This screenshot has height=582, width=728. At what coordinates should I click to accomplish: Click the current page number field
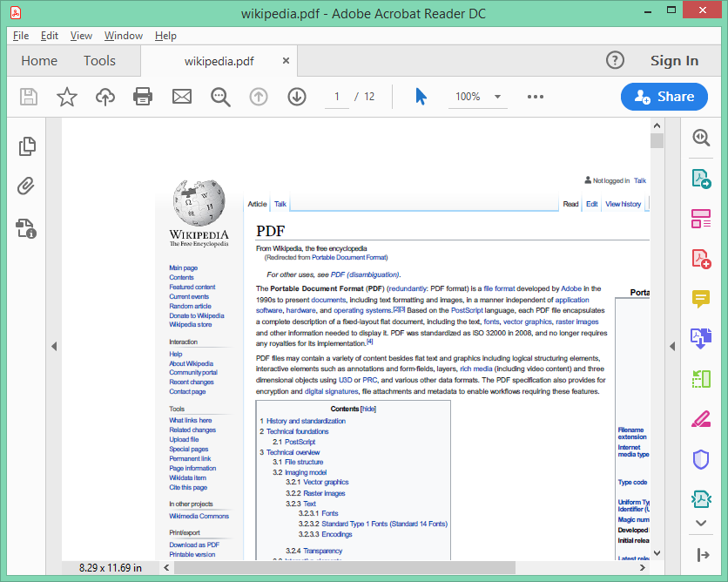pyautogui.click(x=337, y=97)
